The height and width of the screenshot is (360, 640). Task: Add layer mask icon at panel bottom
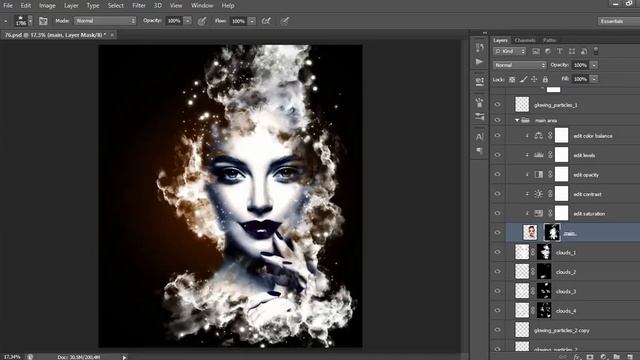pyautogui.click(x=590, y=357)
